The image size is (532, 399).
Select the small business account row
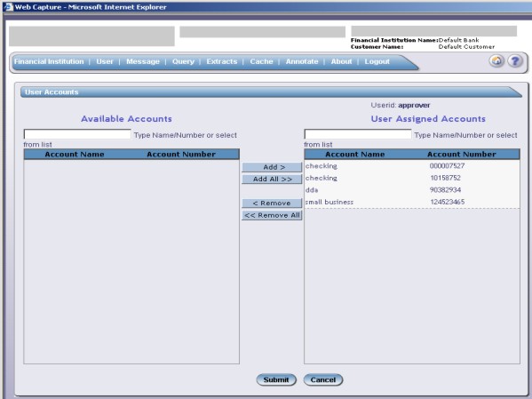click(x=412, y=202)
